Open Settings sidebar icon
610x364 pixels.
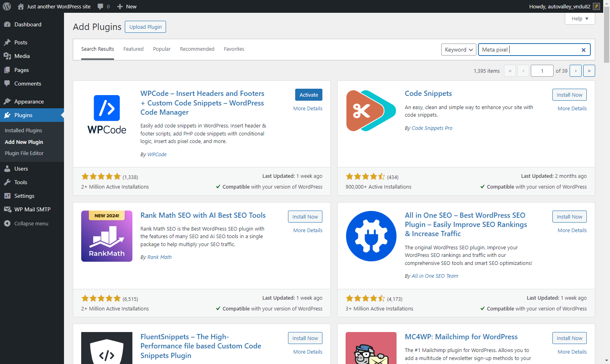[7, 196]
